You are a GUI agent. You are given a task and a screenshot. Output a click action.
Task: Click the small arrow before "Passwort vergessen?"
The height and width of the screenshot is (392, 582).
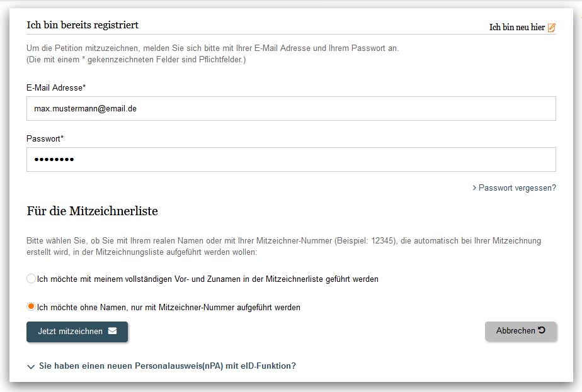474,188
